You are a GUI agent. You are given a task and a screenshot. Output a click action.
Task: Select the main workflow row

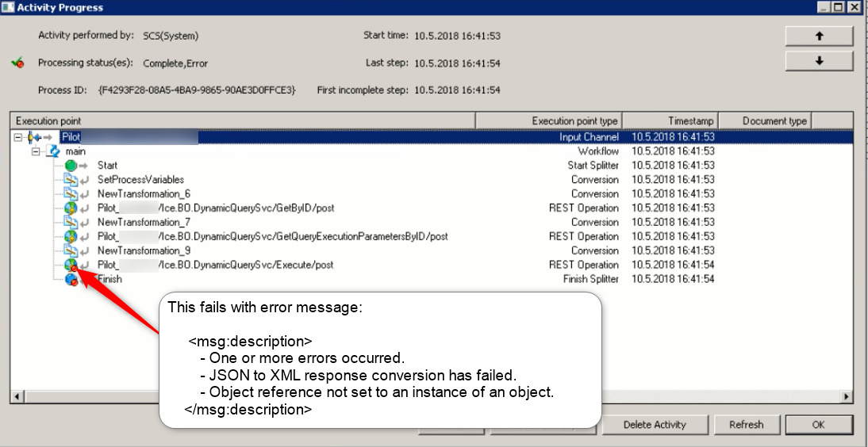(x=432, y=151)
